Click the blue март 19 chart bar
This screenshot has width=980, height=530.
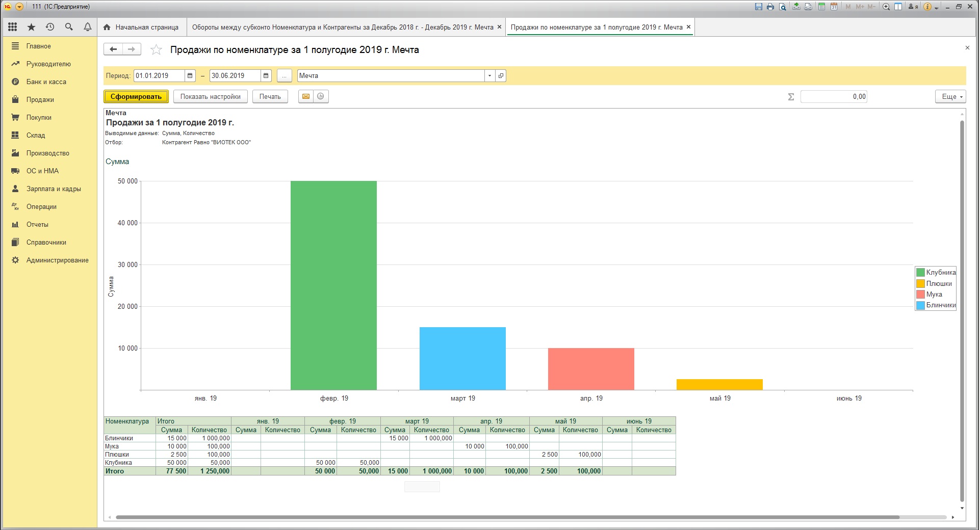coord(462,358)
